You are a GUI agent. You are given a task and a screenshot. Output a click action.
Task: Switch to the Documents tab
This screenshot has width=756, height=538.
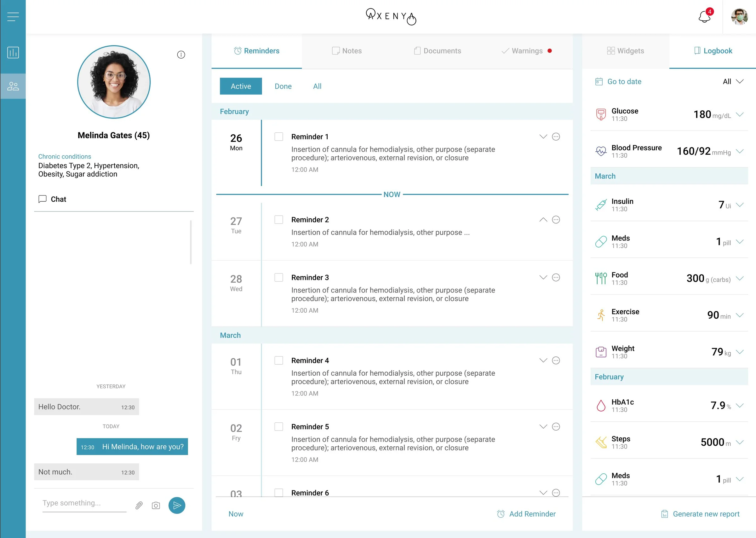pyautogui.click(x=437, y=51)
